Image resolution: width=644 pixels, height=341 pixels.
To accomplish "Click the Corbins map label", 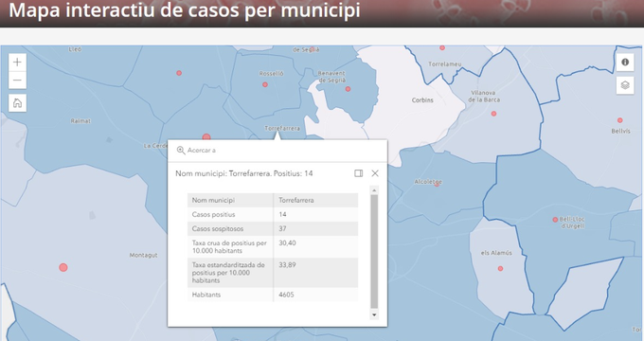I will 422,99.
